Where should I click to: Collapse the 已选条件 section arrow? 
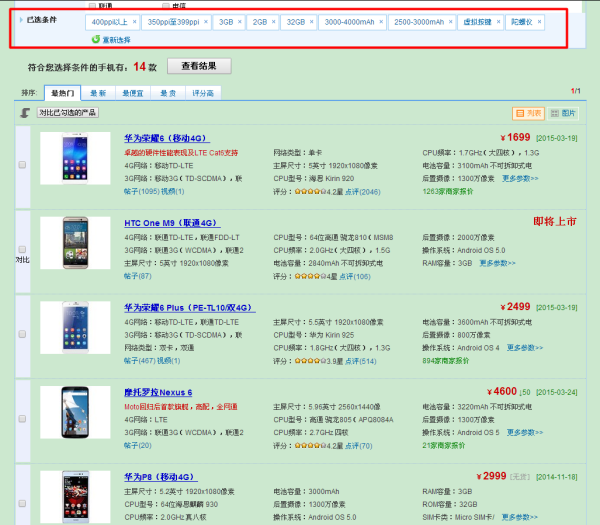[x=21, y=20]
